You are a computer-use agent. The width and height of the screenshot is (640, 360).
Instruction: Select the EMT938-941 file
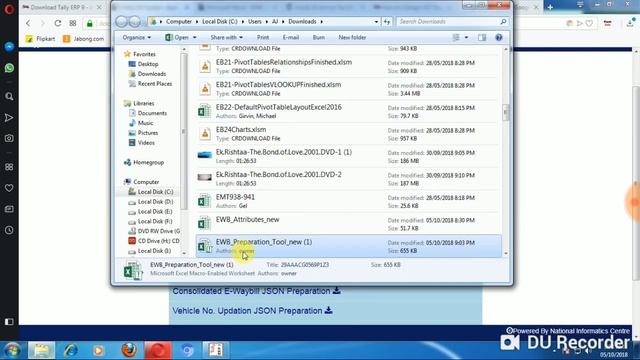point(349,201)
